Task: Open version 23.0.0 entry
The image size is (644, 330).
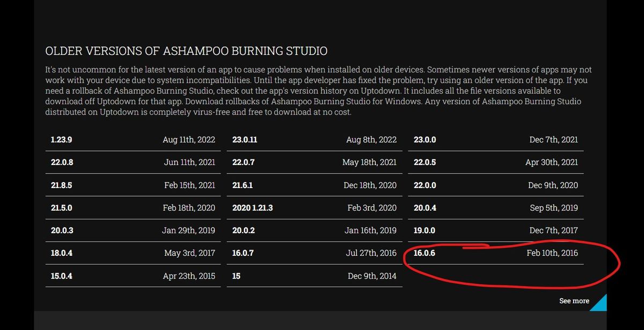Action: [425, 140]
